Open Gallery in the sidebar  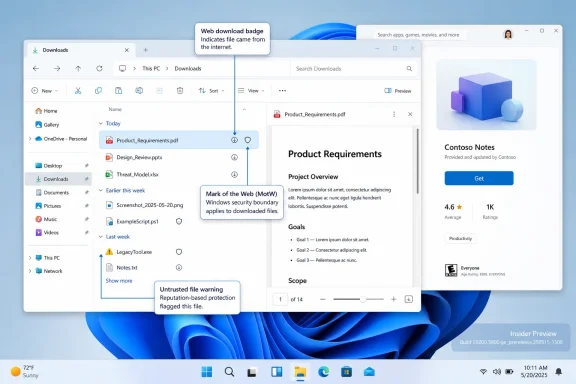point(47,125)
